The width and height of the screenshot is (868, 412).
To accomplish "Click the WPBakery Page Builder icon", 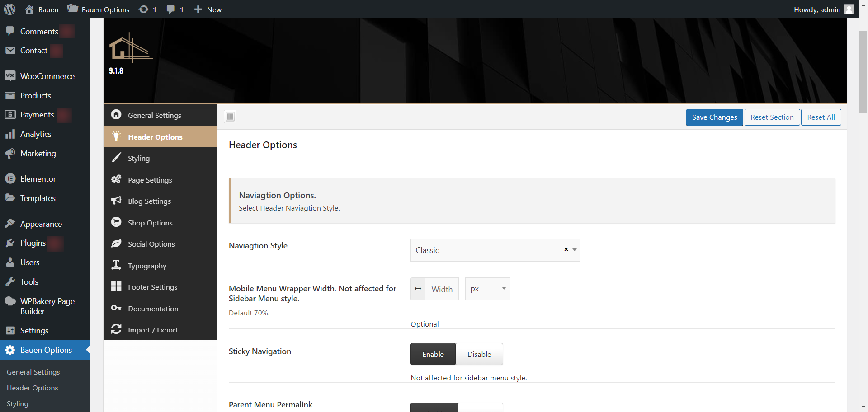I will (x=10, y=301).
